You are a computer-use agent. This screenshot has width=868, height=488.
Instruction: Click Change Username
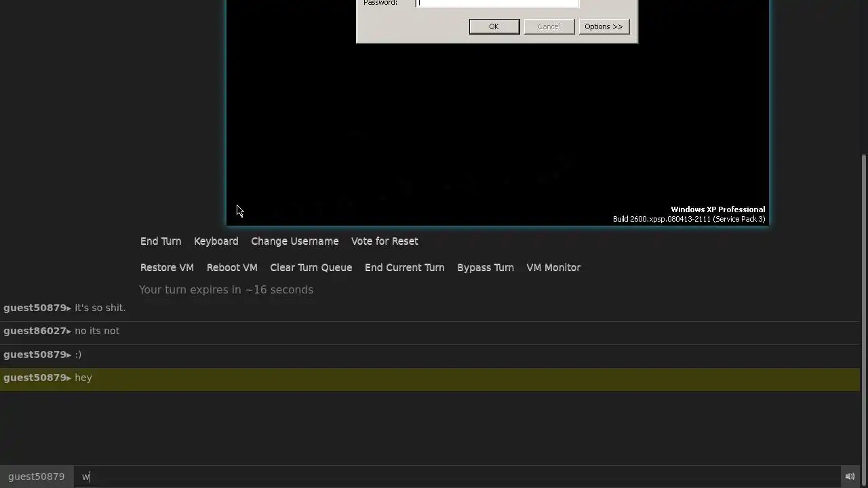295,241
